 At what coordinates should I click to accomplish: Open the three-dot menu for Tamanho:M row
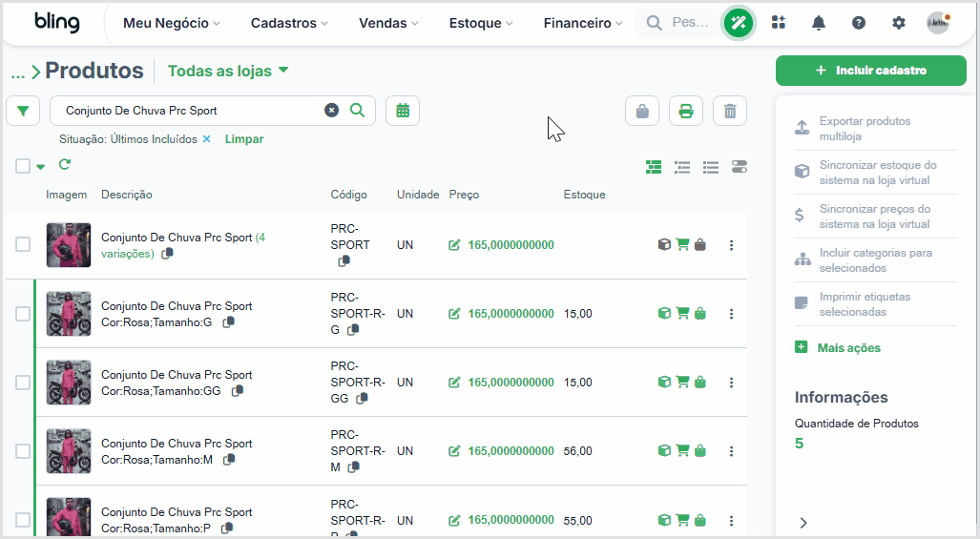(731, 451)
